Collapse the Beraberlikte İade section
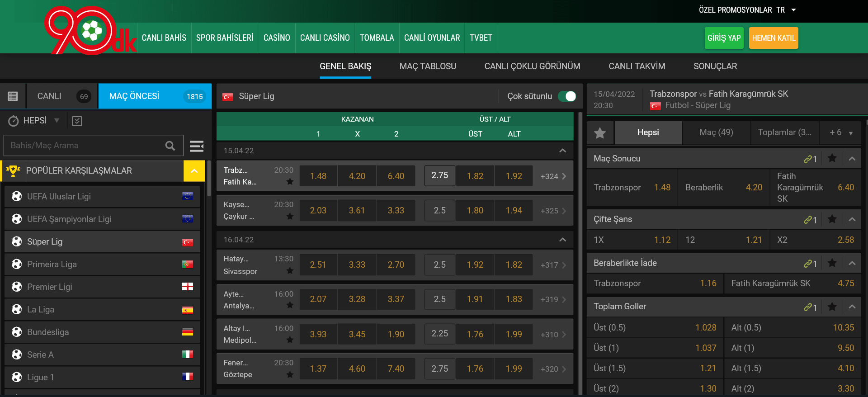868x397 pixels. [852, 263]
